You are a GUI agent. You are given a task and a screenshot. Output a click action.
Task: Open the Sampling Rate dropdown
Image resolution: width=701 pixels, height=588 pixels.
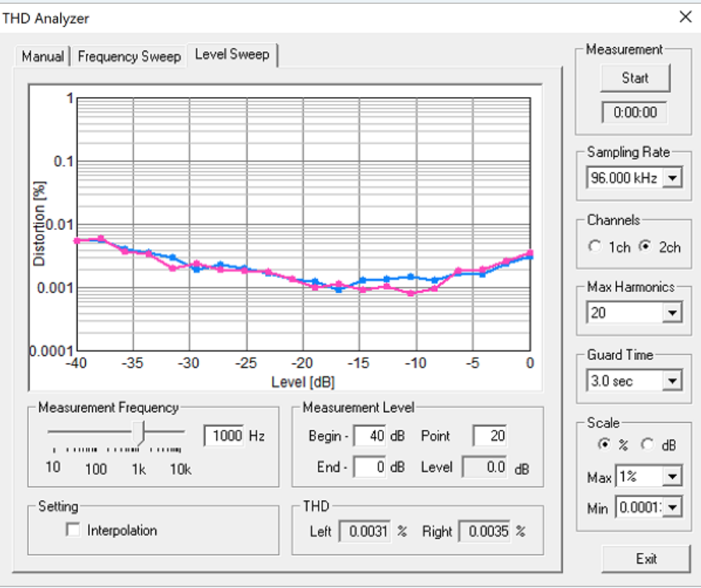point(672,178)
